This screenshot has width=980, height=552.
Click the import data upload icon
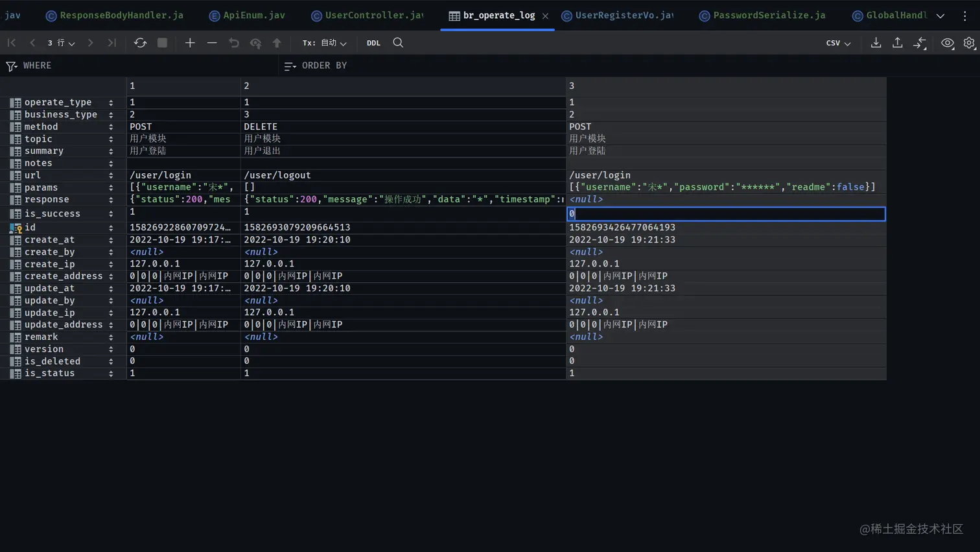(898, 43)
